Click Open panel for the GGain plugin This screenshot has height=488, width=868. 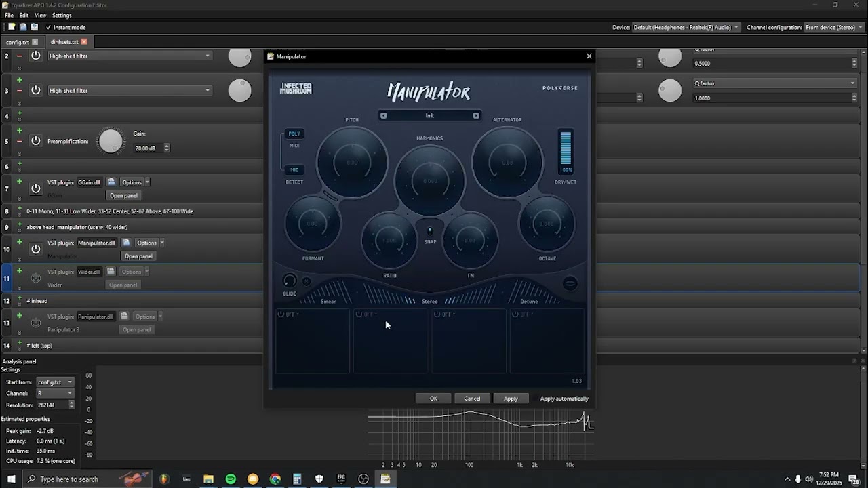(123, 195)
